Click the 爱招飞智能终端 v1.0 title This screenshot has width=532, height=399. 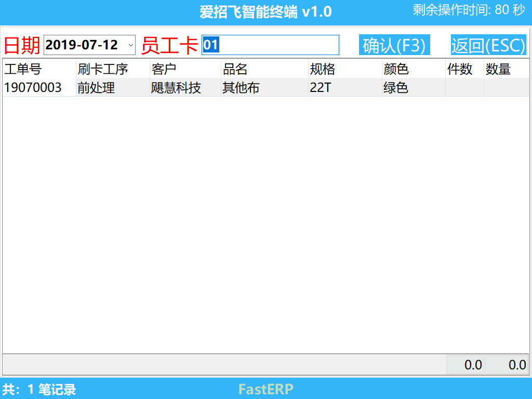coord(265,12)
